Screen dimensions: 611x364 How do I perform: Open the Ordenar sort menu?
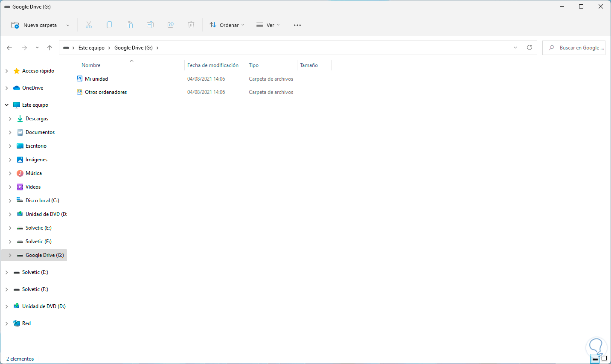click(227, 25)
